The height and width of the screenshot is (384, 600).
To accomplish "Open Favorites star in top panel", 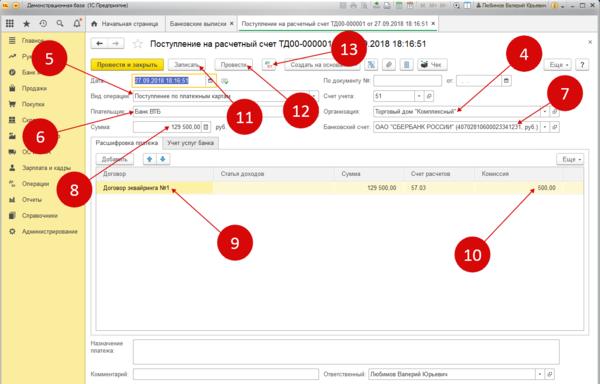I will (26, 24).
